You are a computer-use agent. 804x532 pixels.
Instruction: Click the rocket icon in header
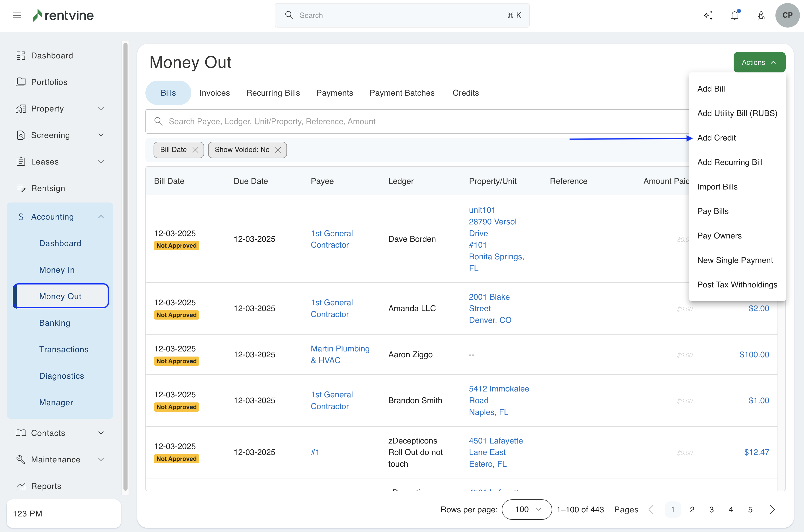click(761, 15)
